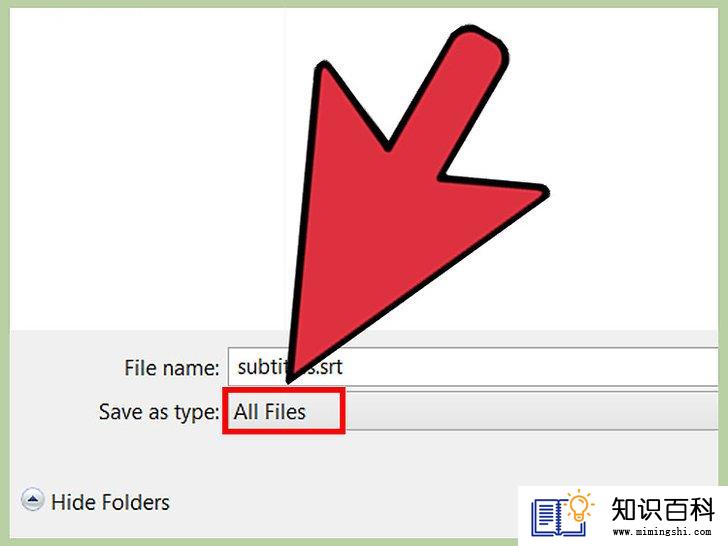Open the Save as type dropdown
The height and width of the screenshot is (546, 728).
coord(473,411)
